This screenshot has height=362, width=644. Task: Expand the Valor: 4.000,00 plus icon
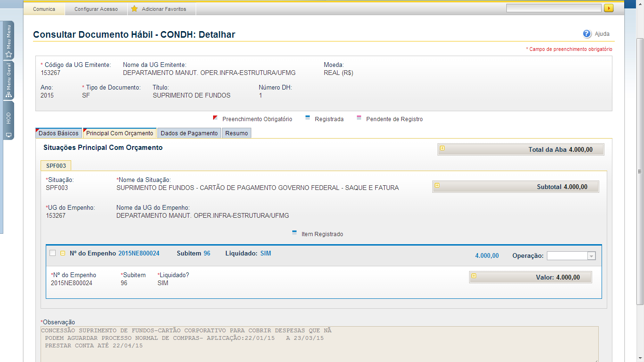coord(474,276)
